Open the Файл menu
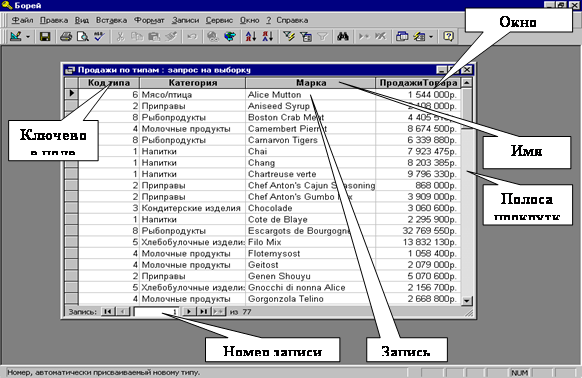This screenshot has width=582, height=378. click(x=22, y=20)
